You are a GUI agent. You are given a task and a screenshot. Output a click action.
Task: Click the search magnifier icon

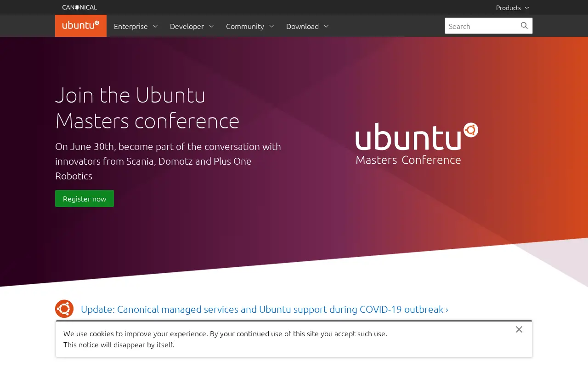pyautogui.click(x=524, y=26)
